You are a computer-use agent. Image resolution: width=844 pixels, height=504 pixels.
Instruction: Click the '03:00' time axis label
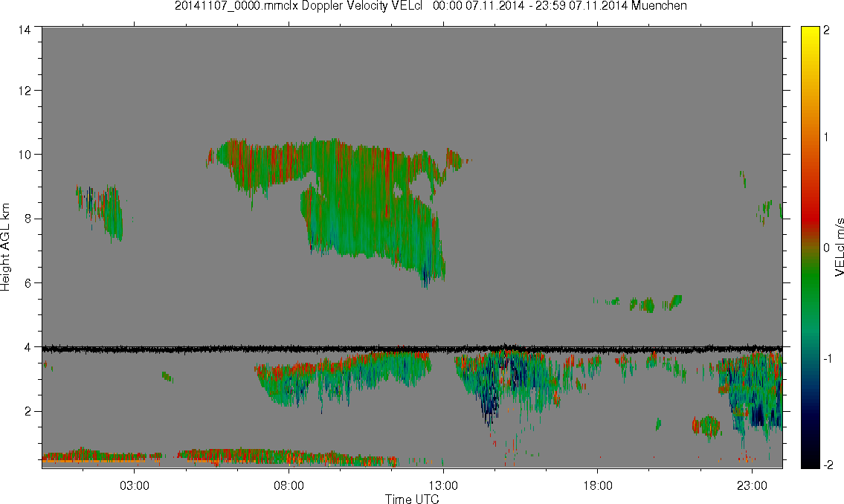click(x=134, y=485)
